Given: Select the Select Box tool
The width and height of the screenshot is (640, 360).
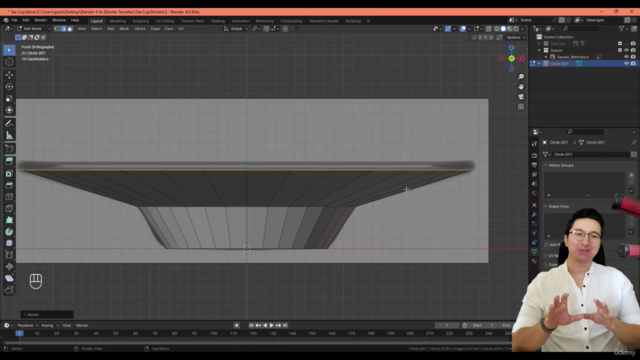Looking at the screenshot, I should point(9,50).
